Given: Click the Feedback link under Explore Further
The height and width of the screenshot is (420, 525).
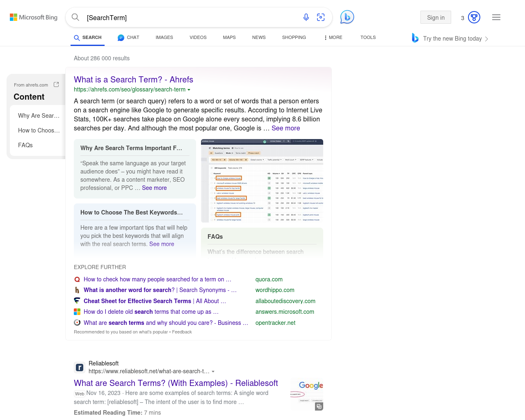Looking at the screenshot, I should click(x=182, y=332).
